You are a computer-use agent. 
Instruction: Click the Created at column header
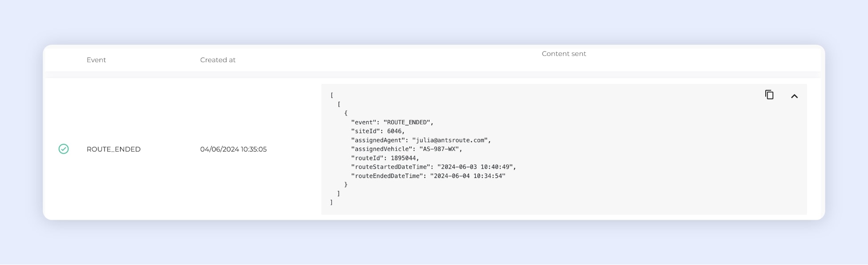point(217,60)
